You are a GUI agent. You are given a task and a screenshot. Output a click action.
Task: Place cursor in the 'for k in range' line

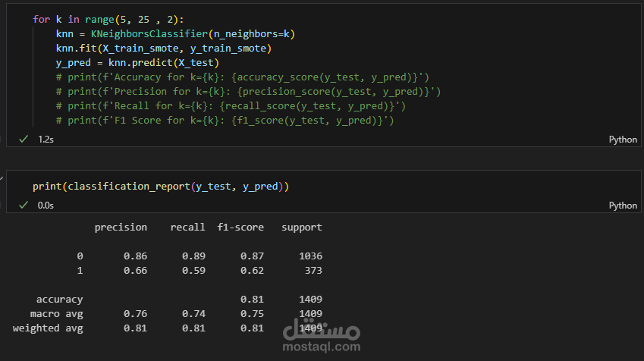coord(108,19)
